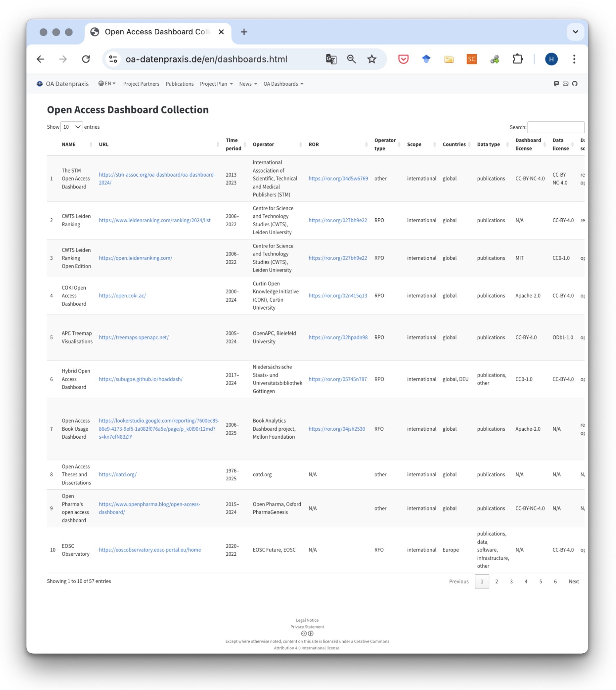Click the browser forward arrow
The width and height of the screenshot is (616, 690).
coord(63,59)
